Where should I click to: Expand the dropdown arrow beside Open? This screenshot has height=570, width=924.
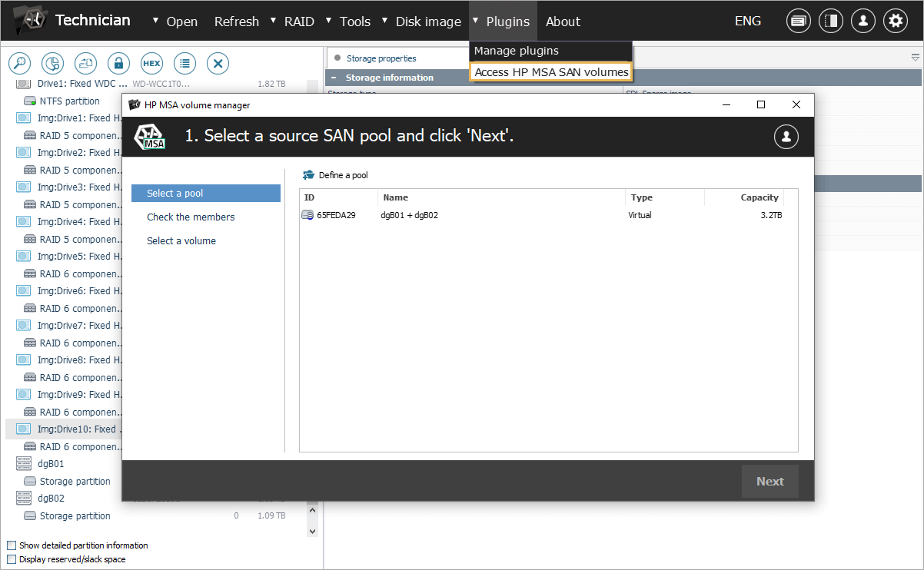[156, 20]
